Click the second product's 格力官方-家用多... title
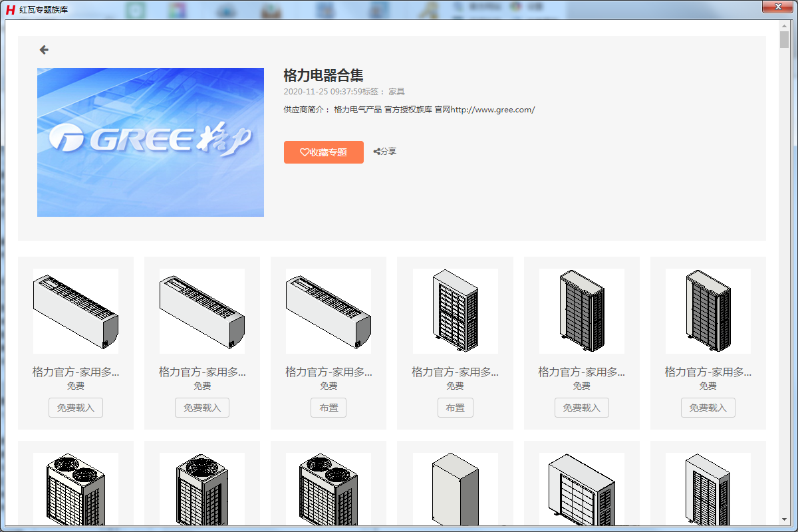 (202, 372)
